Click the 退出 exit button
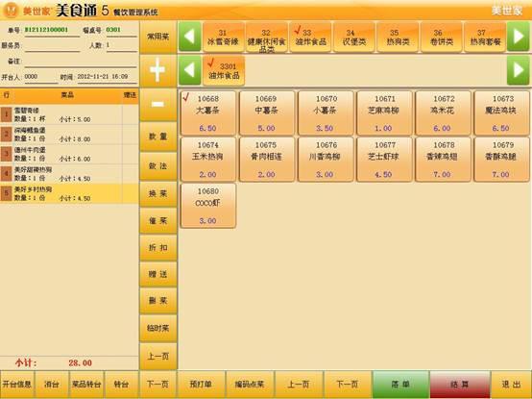Image resolution: width=532 pixels, height=399 pixels. (511, 385)
